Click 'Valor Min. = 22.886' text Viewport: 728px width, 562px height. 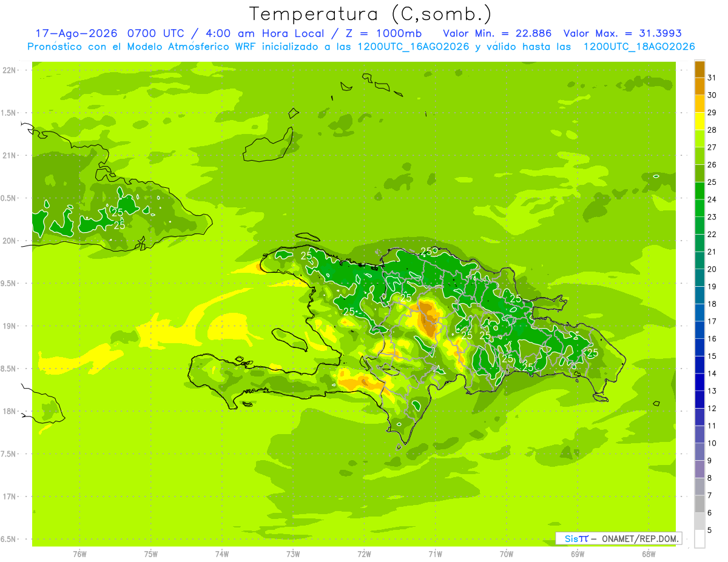coord(497,33)
